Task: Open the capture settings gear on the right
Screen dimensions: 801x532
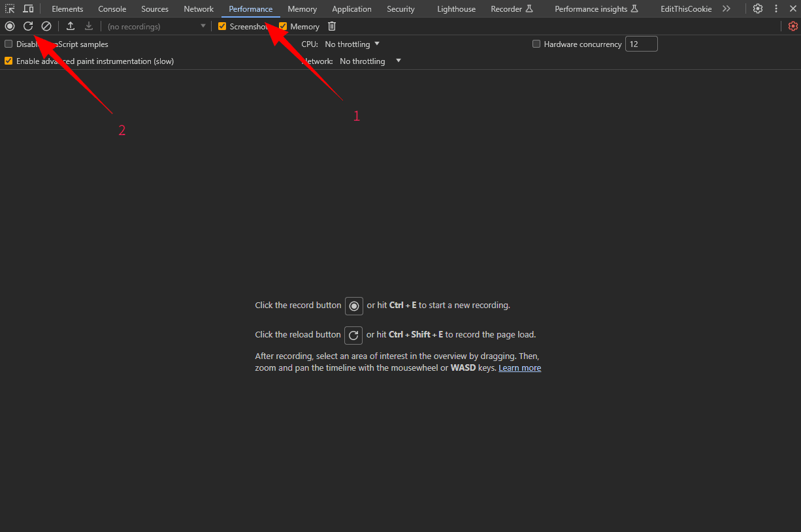Action: coord(793,26)
